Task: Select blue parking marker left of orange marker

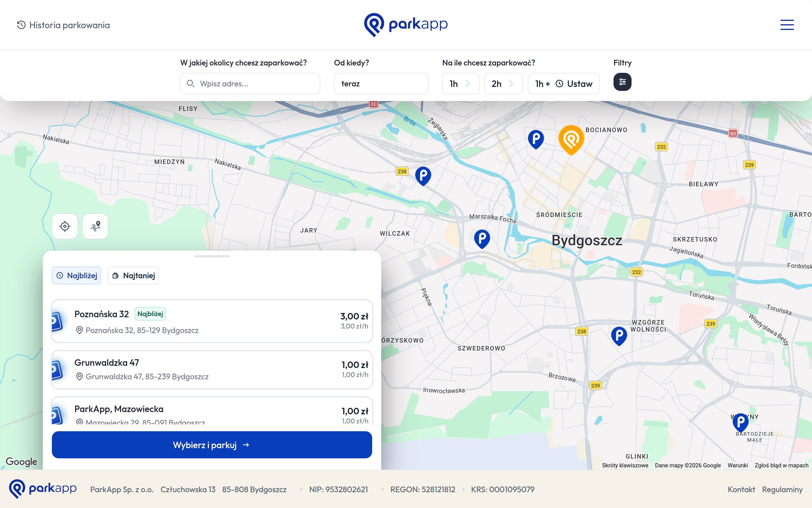Action: tap(536, 139)
